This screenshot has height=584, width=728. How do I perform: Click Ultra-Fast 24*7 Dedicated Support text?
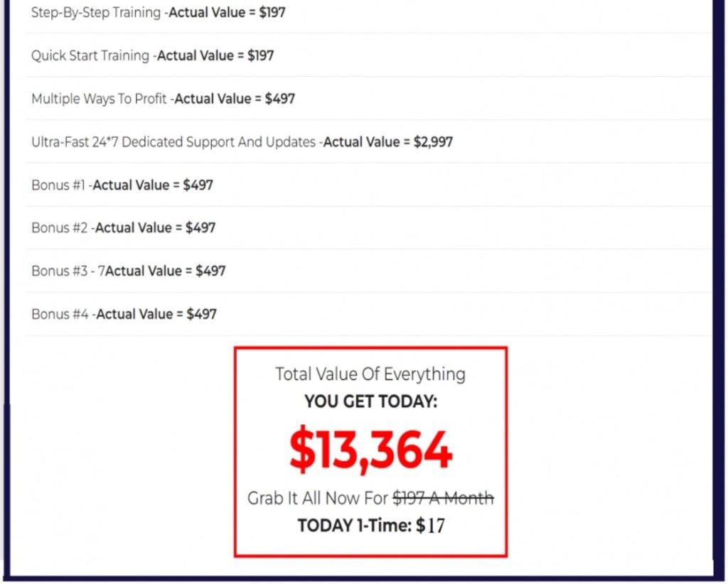173,142
